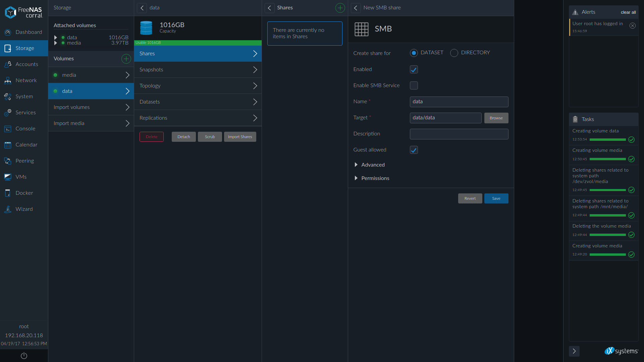Screen dimensions: 644x362
Task: Click the Save button
Action: (x=496, y=198)
